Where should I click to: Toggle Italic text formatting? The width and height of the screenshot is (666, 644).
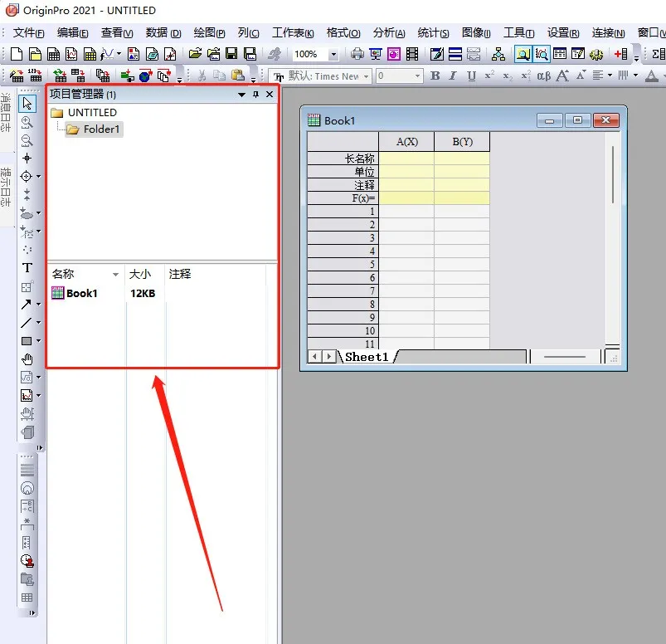pyautogui.click(x=453, y=76)
